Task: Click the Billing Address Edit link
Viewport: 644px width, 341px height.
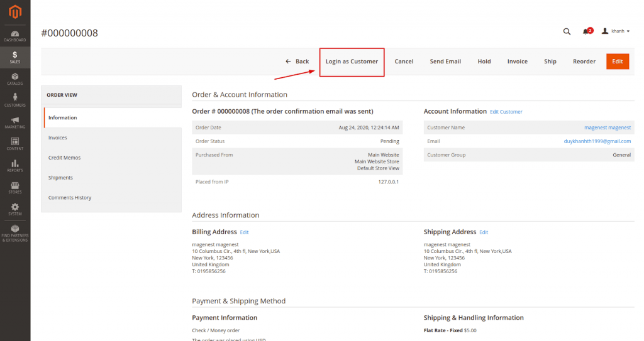Action: coord(244,232)
